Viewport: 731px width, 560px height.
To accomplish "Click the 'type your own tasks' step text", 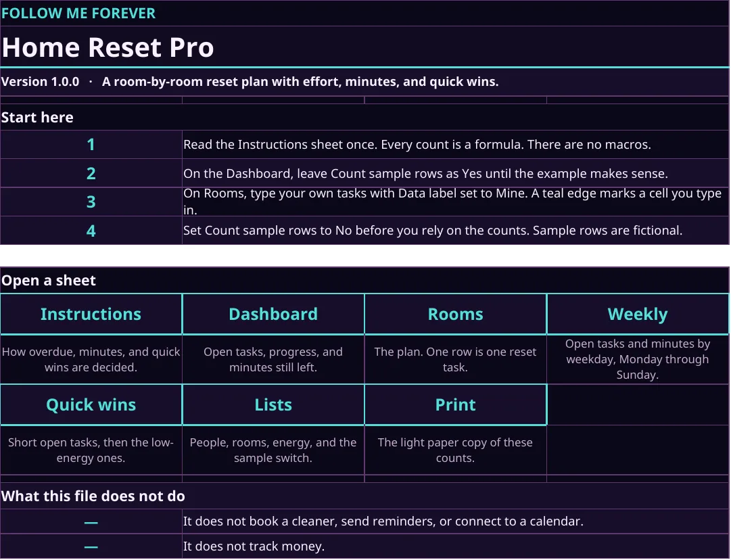I will (x=452, y=202).
